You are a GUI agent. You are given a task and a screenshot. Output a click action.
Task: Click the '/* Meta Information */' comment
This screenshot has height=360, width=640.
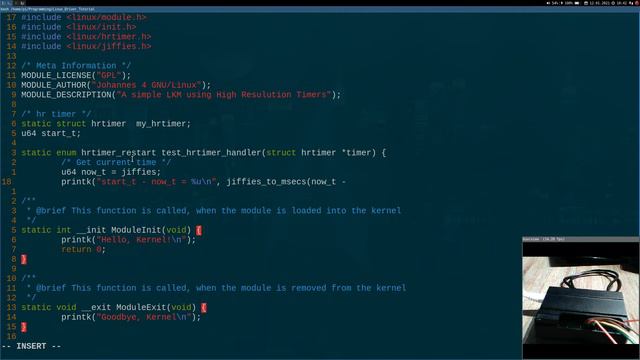click(76, 66)
